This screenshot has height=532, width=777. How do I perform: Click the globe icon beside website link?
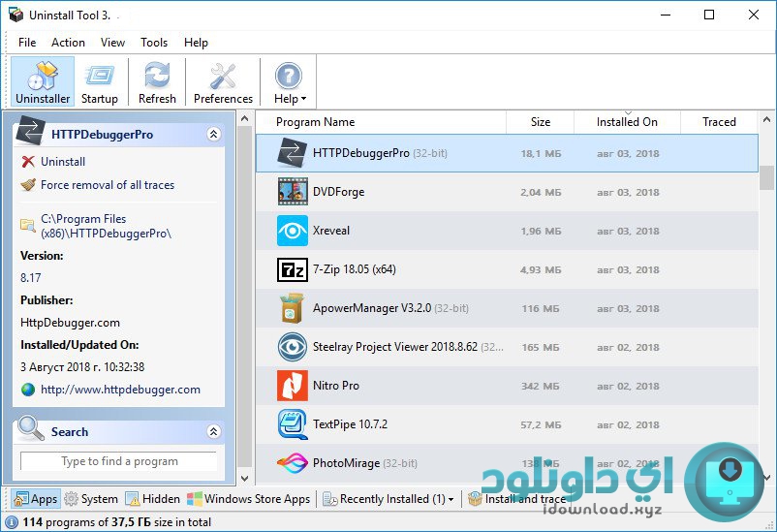[28, 390]
